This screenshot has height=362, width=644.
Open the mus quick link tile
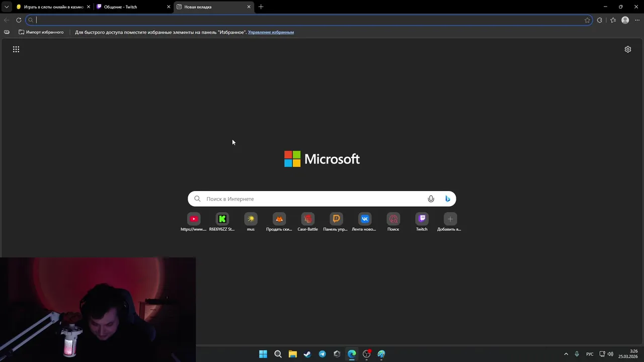251,222
